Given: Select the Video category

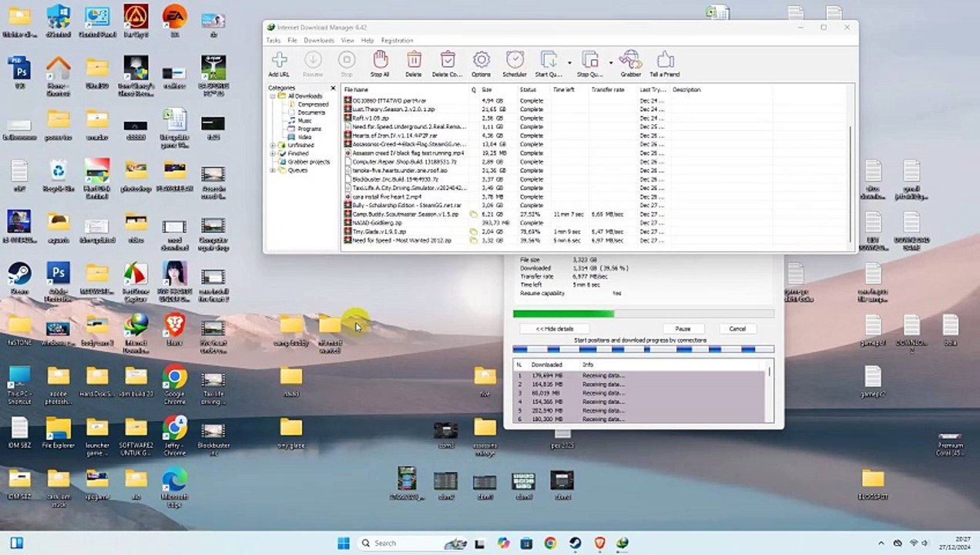Looking at the screenshot, I should tap(305, 136).
